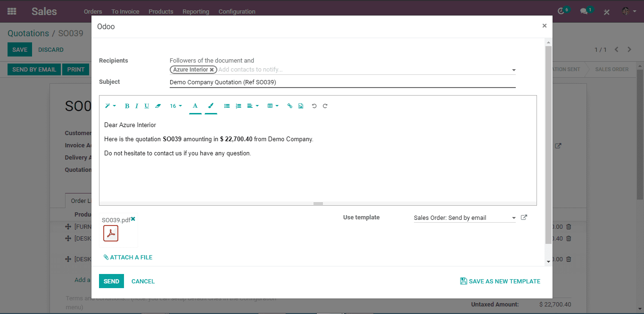The image size is (644, 314).
Task: Click the background color brush icon
Action: pos(211,106)
